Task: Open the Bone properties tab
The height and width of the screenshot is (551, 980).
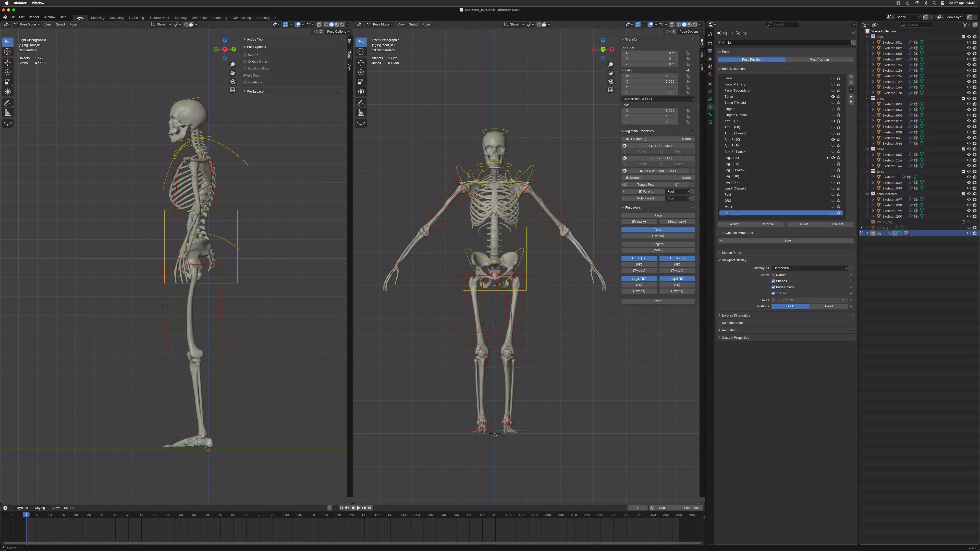Action: 710,115
